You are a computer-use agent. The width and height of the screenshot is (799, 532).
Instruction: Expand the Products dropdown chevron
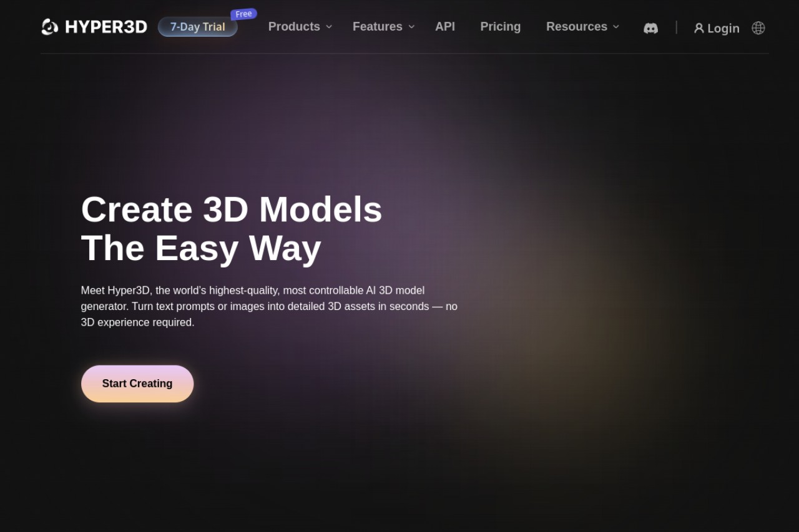[x=329, y=27]
